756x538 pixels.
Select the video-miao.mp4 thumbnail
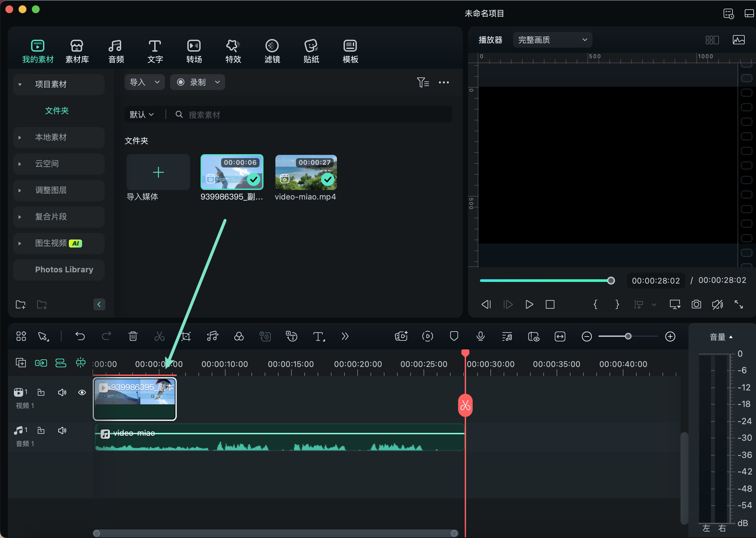[x=306, y=172]
